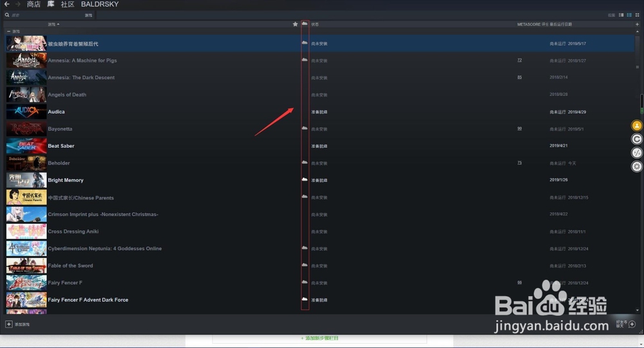Click the Chinese Parents thumbnail
644x348 pixels.
pyautogui.click(x=26, y=197)
